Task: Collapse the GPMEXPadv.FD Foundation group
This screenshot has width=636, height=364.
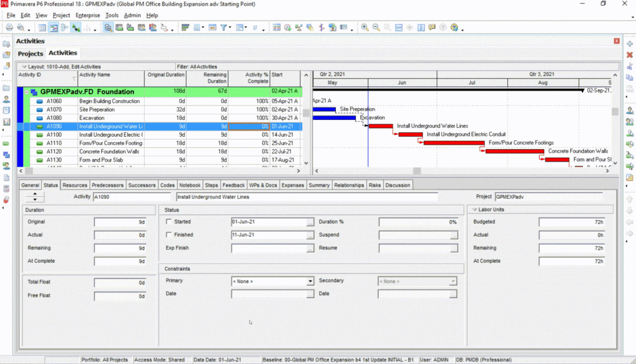Action: pos(26,92)
